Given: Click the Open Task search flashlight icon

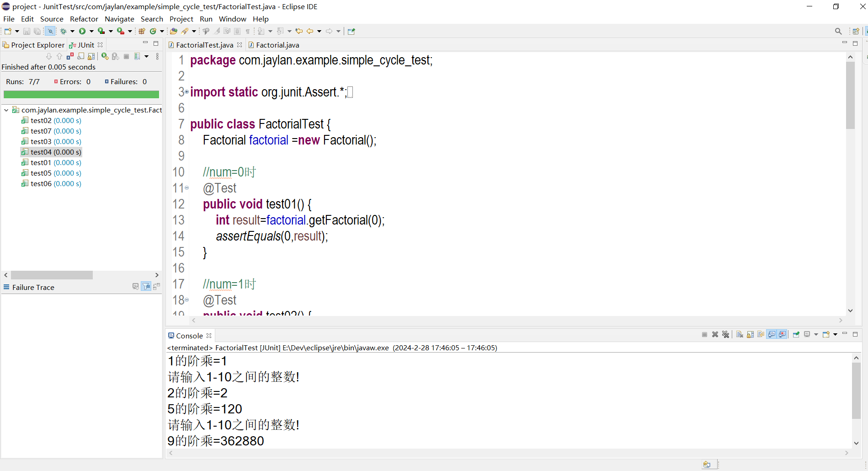Looking at the screenshot, I should (185, 31).
